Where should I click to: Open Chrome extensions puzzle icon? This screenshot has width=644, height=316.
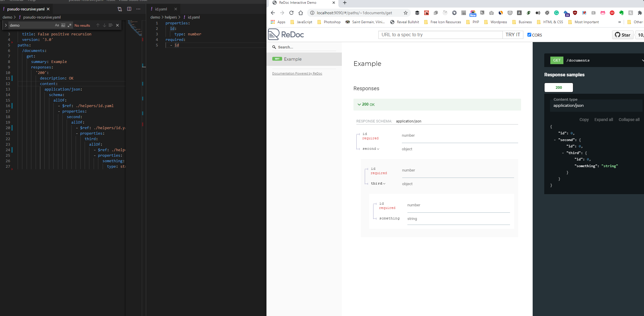pos(640,13)
